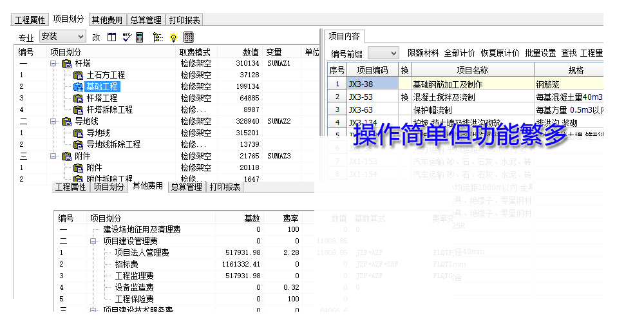Collapse the 杆塔 tree node

pyautogui.click(x=53, y=64)
